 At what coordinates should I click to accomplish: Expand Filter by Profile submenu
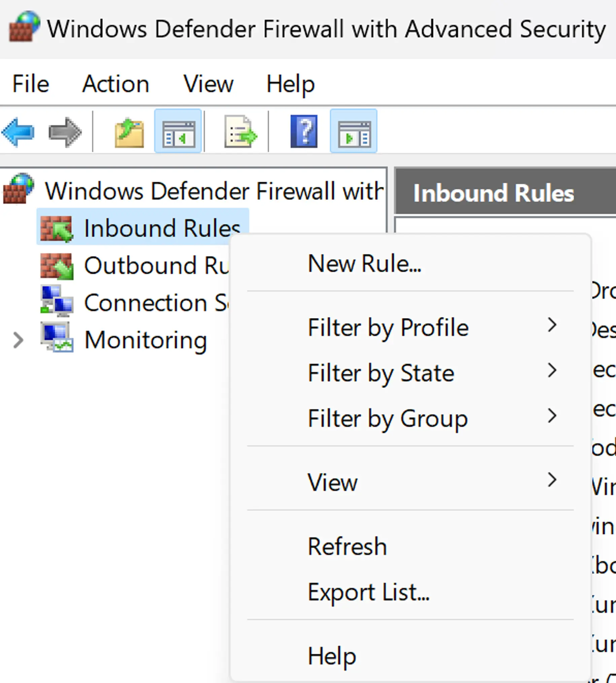click(410, 327)
